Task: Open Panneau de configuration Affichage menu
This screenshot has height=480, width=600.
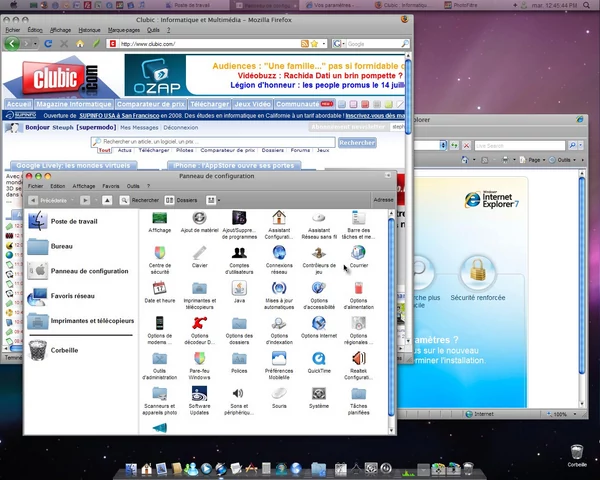Action: point(83,186)
